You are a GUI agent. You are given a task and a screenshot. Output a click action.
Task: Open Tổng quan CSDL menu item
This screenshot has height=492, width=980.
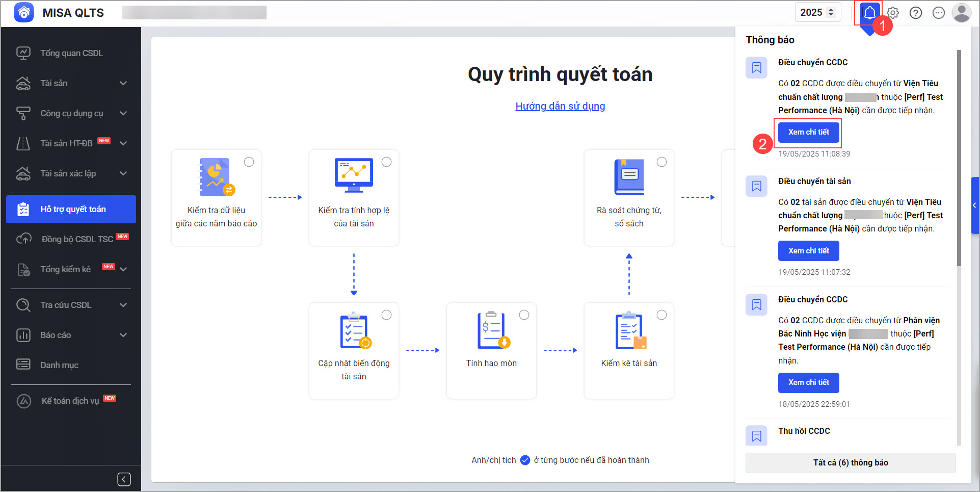(x=71, y=53)
